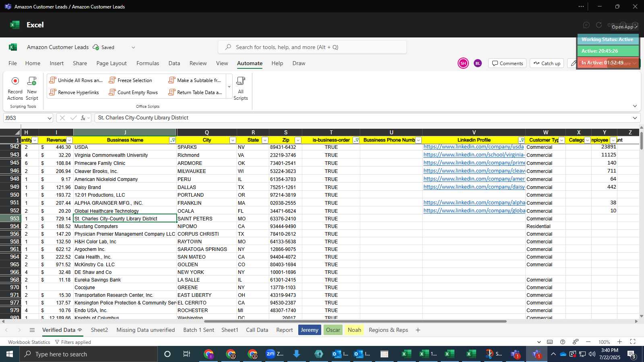
Task: Click the vertical scrollbar thumb
Action: click(x=641, y=141)
